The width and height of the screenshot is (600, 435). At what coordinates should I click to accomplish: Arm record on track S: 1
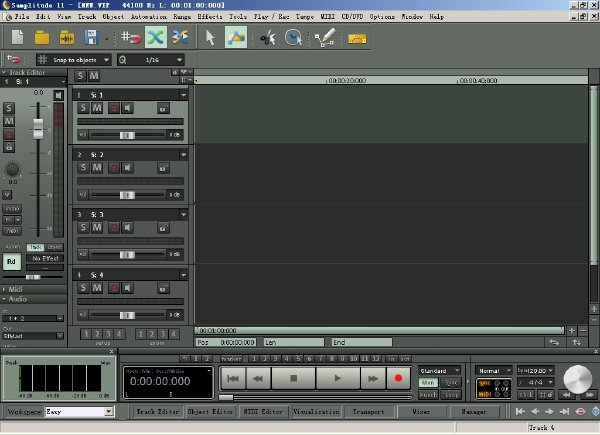[114, 108]
